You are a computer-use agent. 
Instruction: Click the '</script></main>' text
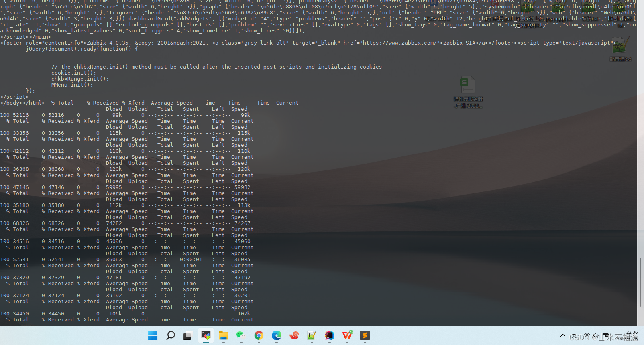click(x=26, y=37)
